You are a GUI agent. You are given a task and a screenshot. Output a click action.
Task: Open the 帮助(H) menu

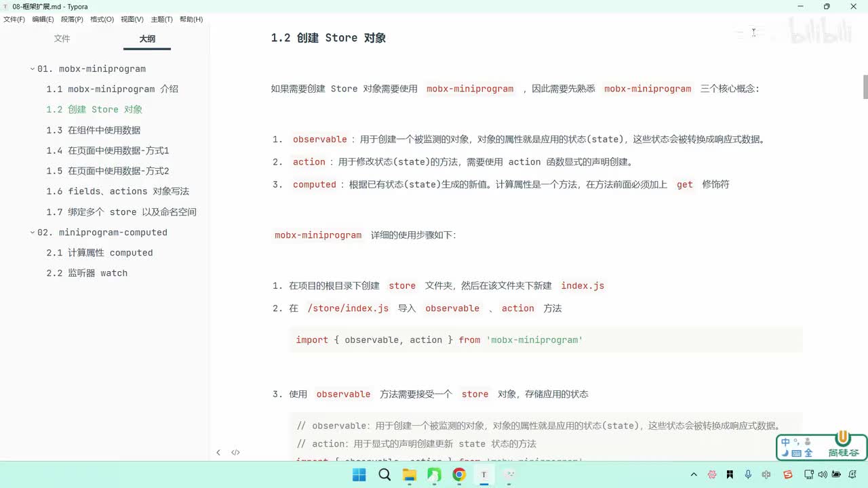pyautogui.click(x=191, y=20)
